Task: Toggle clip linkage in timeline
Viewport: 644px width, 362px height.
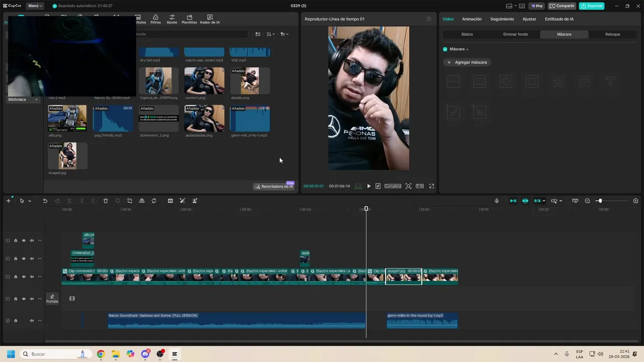Action: (x=537, y=201)
